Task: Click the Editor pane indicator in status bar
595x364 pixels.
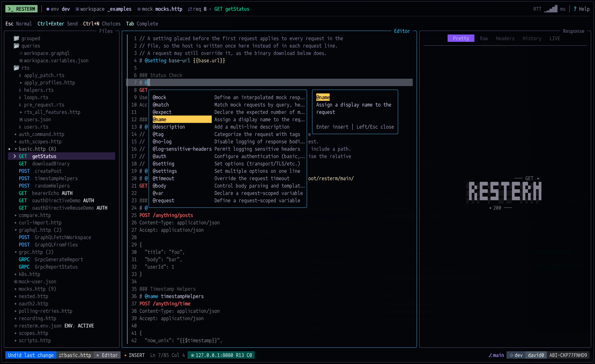Action: (107, 355)
